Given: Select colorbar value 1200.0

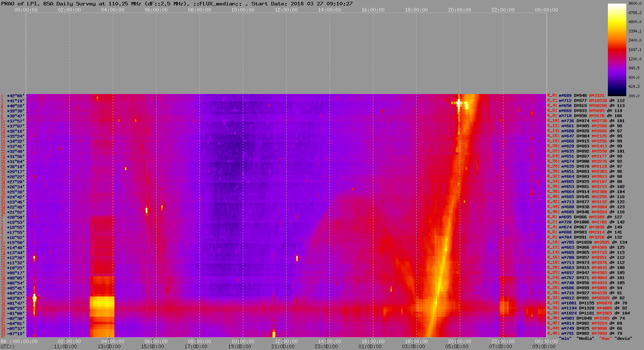Looking at the screenshot, I should 635,59.
